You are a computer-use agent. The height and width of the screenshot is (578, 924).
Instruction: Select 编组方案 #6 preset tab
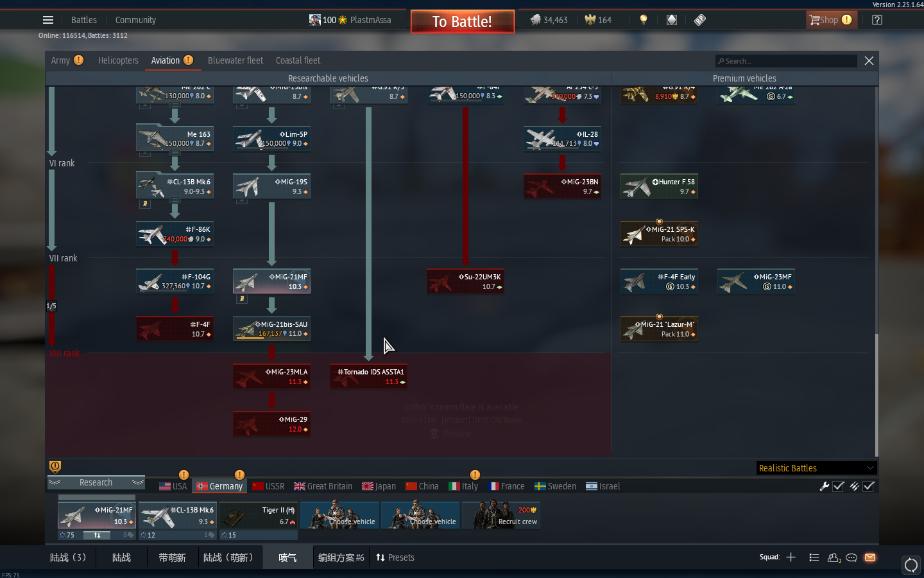pyautogui.click(x=341, y=557)
